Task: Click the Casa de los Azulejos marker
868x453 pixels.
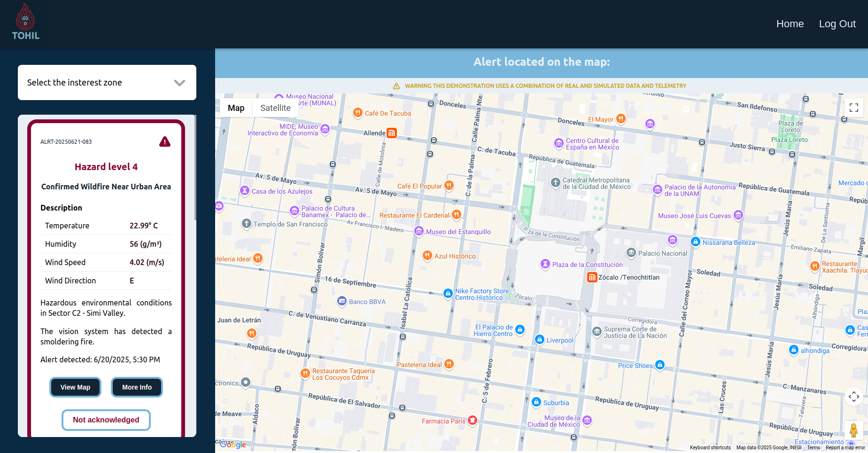Action: pyautogui.click(x=245, y=191)
